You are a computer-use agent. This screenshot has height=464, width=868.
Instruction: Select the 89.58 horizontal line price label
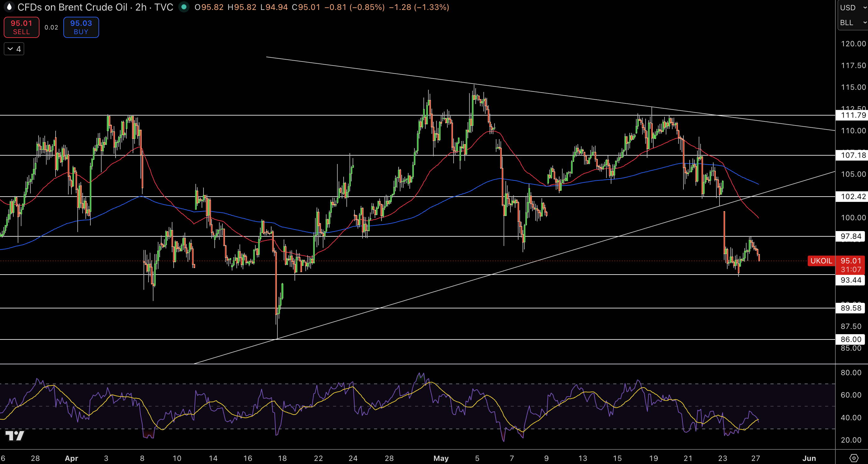[x=851, y=308]
